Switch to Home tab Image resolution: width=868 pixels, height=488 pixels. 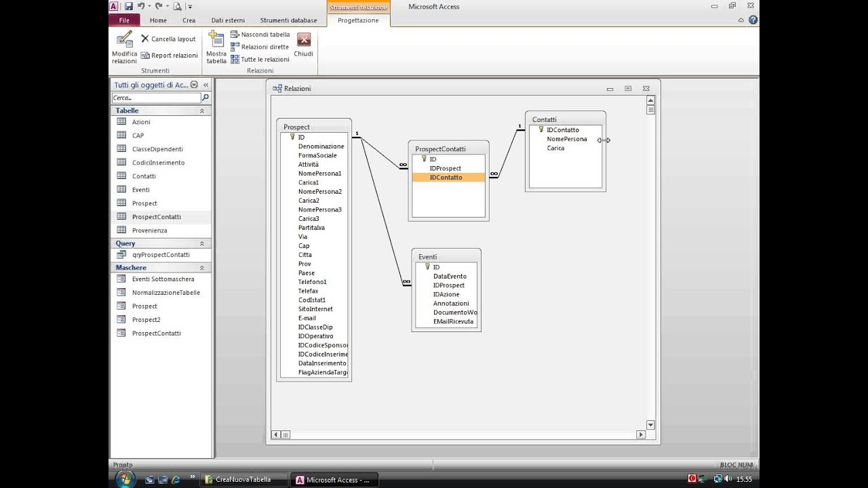[158, 20]
